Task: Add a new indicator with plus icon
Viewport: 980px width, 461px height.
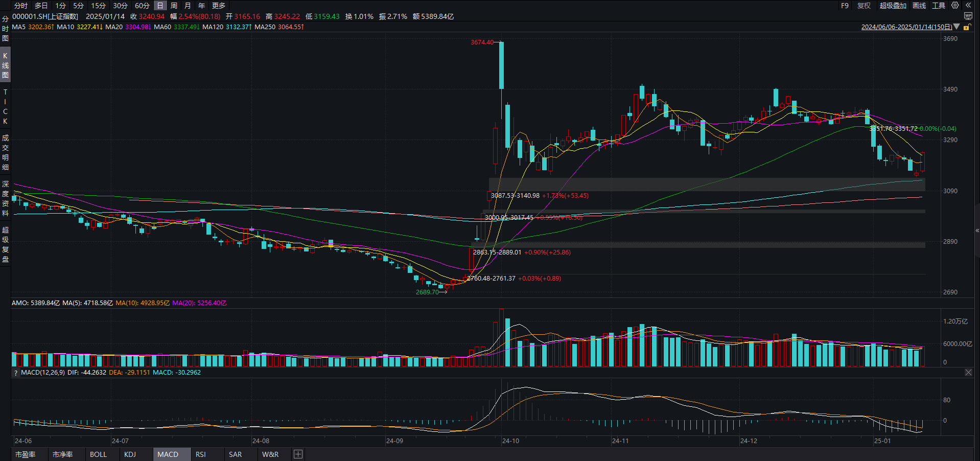Action: [298, 454]
